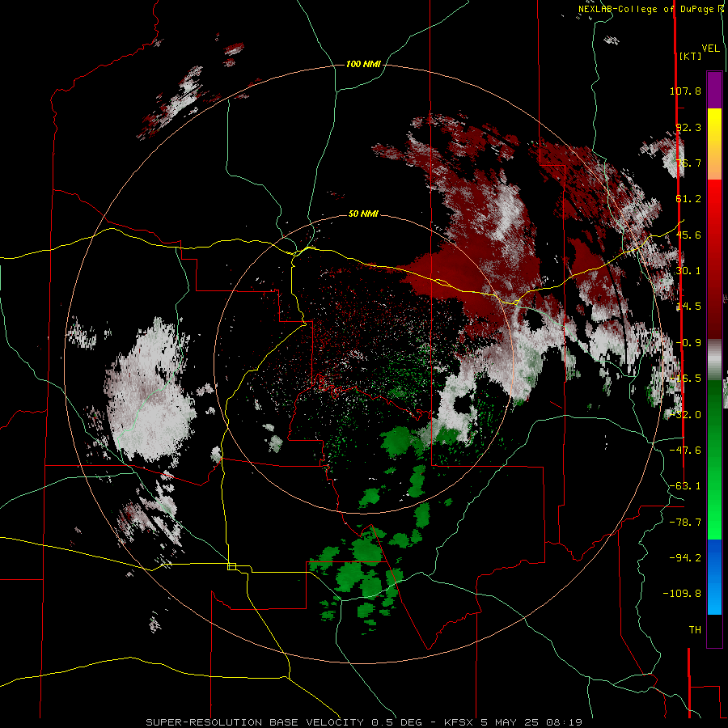Image resolution: width=728 pixels, height=728 pixels.
Task: Click the -63.1 velocity scale value
Action: 685,486
